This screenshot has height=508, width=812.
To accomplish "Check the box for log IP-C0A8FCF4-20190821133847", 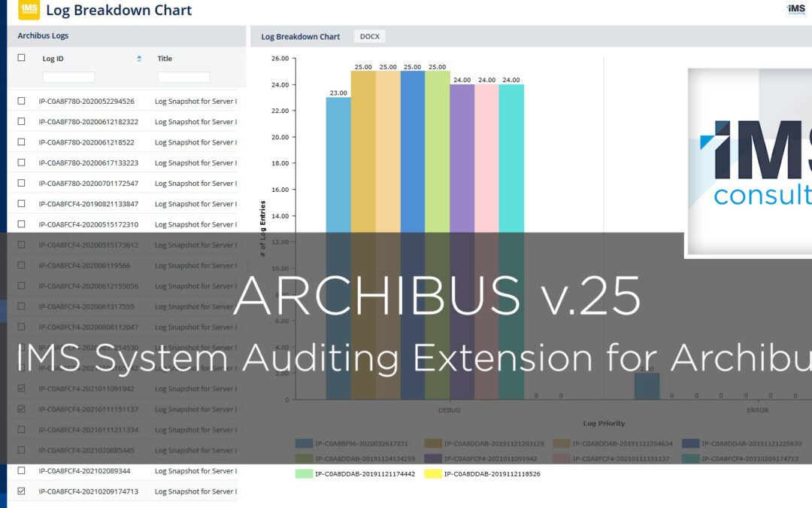I will pos(21,203).
